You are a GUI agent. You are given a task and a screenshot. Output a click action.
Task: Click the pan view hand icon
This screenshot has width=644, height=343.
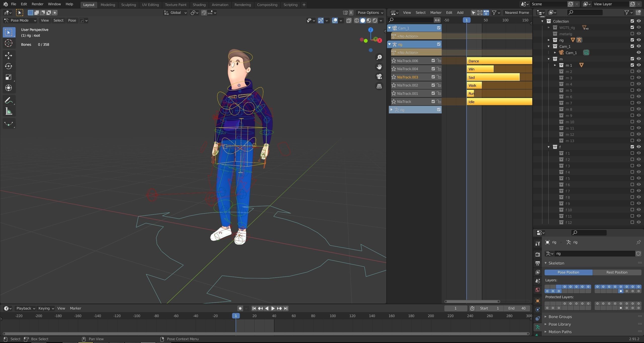(x=379, y=67)
